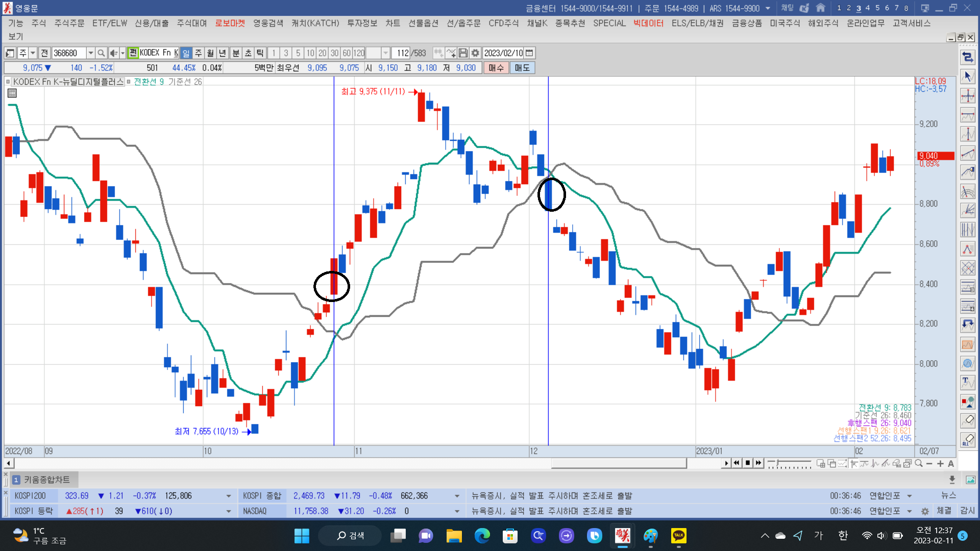The image size is (980, 551).
Task: Click the eraser tool in right toolbar
Action: (x=968, y=420)
